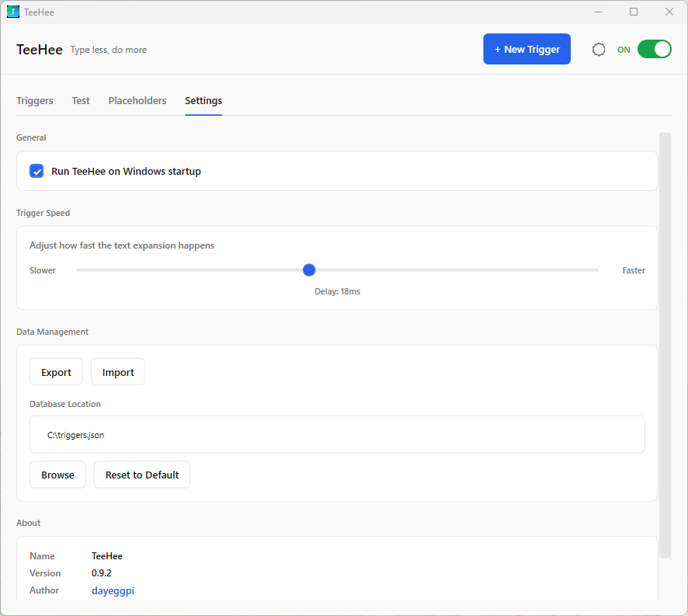
Task: Browse for a new database location
Action: click(57, 474)
